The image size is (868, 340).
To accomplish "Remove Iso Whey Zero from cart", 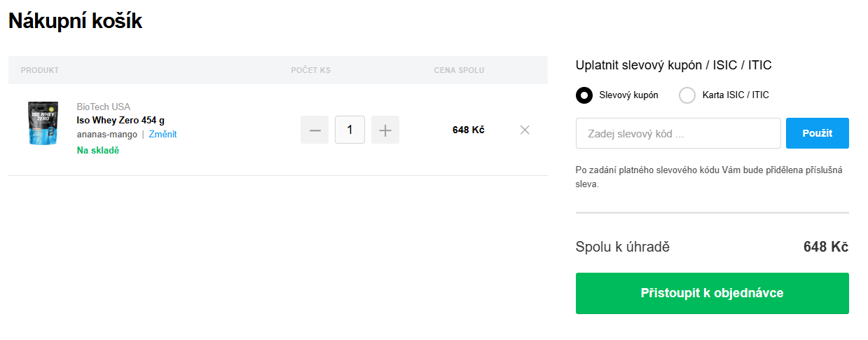I will tap(525, 130).
